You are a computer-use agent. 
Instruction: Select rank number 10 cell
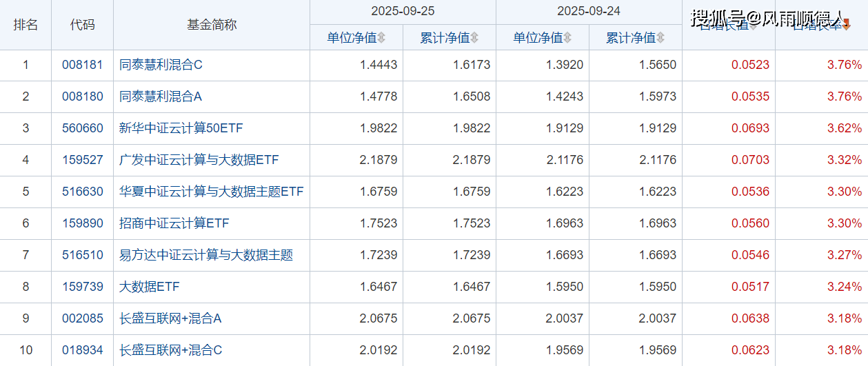coord(26,350)
